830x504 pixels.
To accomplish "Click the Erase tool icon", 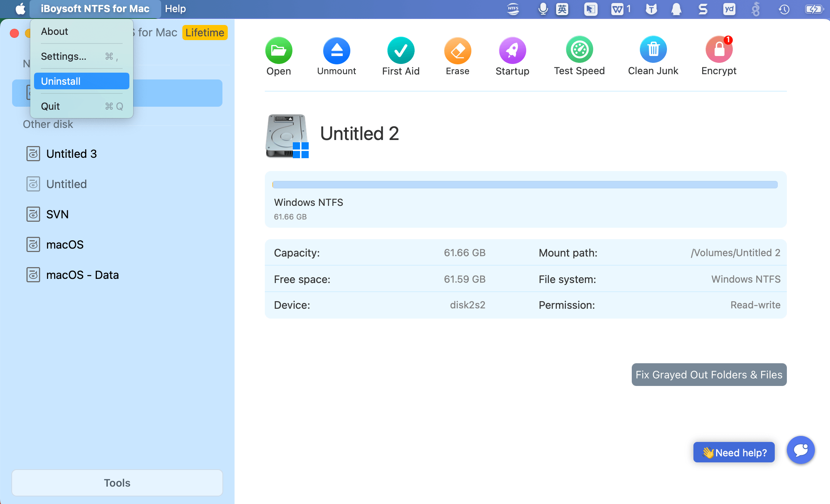I will 457,50.
